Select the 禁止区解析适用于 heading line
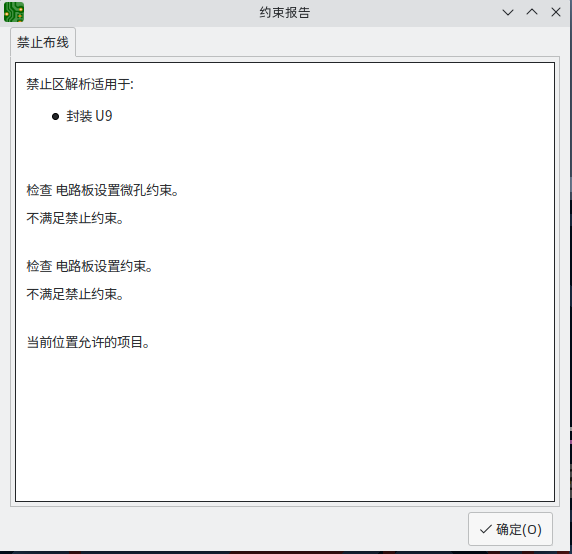Image resolution: width=572 pixels, height=554 pixels. [80, 84]
